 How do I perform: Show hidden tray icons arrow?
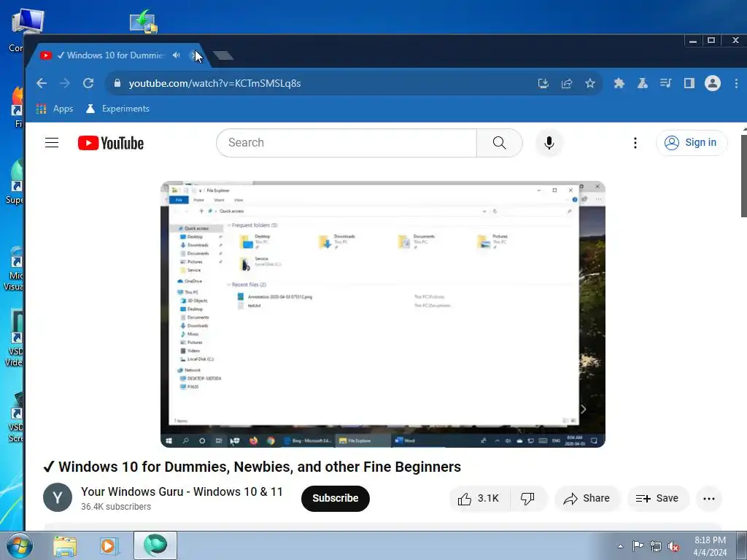620,546
